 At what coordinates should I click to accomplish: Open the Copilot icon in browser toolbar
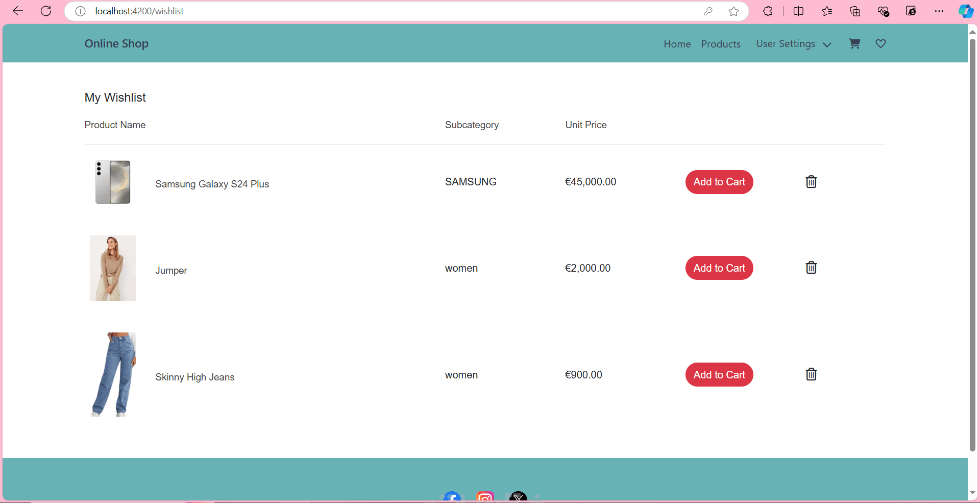click(x=966, y=11)
